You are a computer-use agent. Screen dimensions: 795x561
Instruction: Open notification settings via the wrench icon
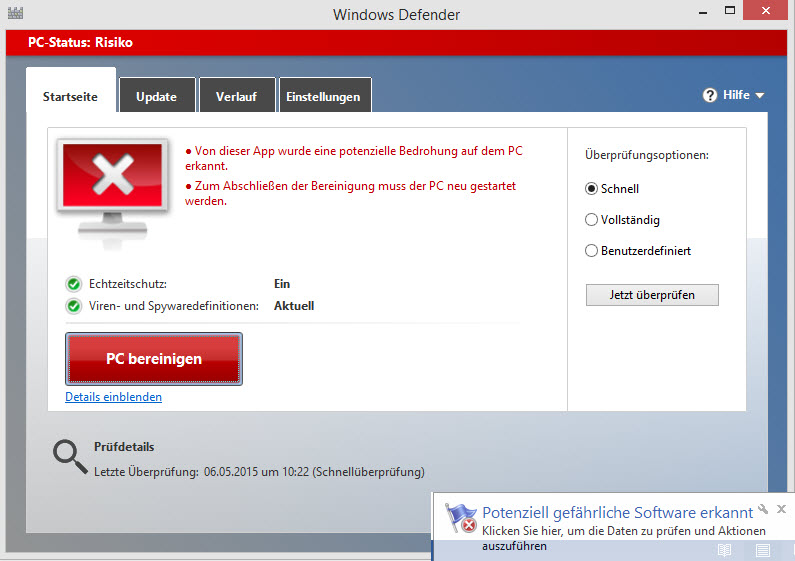click(763, 509)
